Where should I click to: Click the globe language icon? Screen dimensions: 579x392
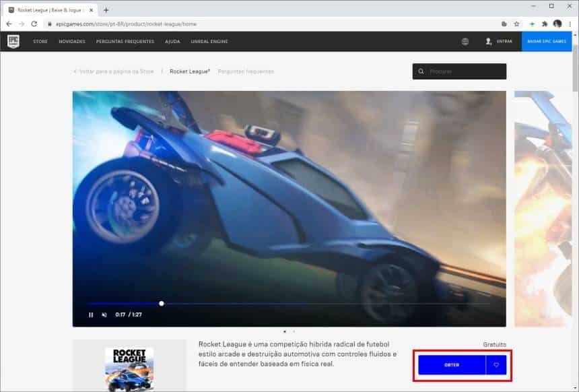465,41
